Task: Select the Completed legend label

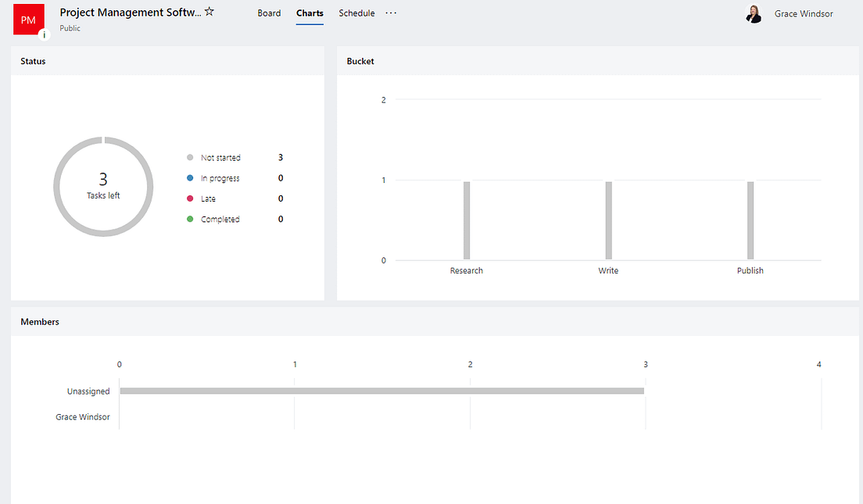Action: [220, 219]
